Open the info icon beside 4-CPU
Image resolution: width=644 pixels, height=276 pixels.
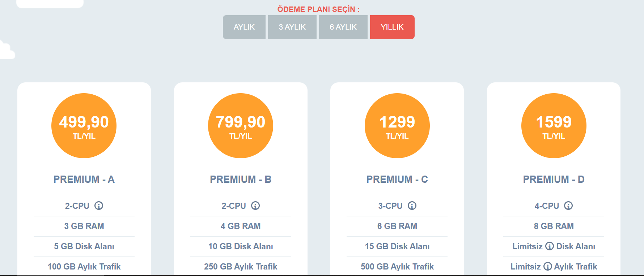coord(568,206)
